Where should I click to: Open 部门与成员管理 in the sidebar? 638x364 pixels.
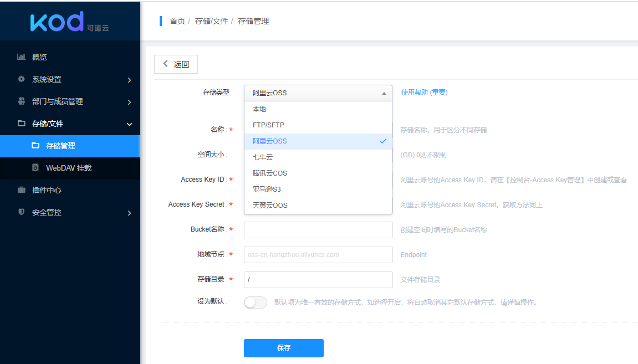tap(70, 101)
